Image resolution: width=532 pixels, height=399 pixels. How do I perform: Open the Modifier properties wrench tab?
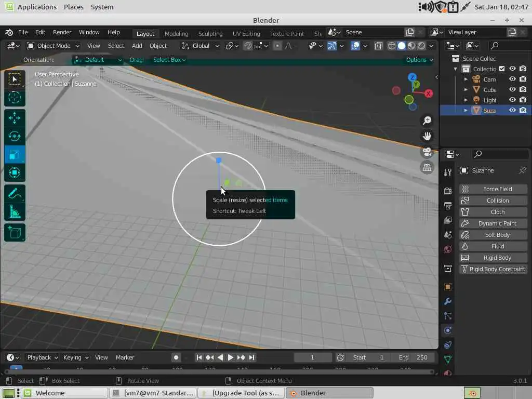448,301
